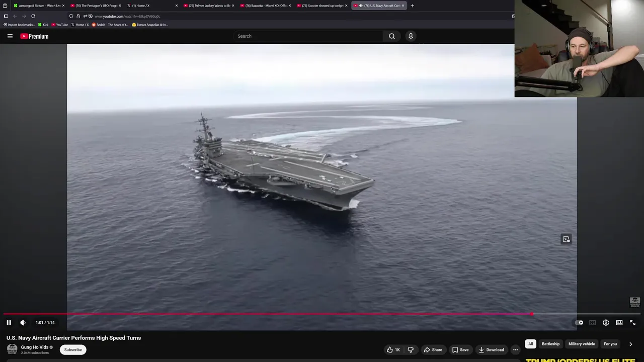Click the 2.04M subscribers text
Image resolution: width=644 pixels, height=362 pixels.
pos(35,353)
